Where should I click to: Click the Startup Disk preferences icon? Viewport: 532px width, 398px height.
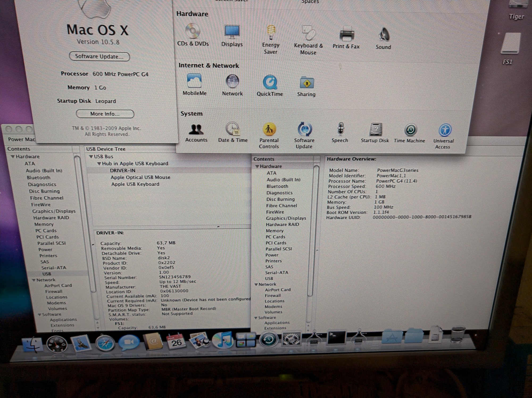pyautogui.click(x=375, y=130)
